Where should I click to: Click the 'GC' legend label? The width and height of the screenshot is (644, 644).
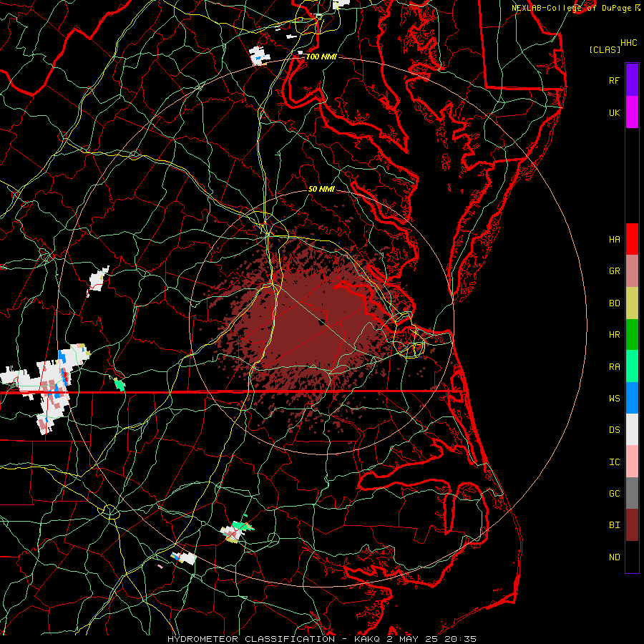614,494
